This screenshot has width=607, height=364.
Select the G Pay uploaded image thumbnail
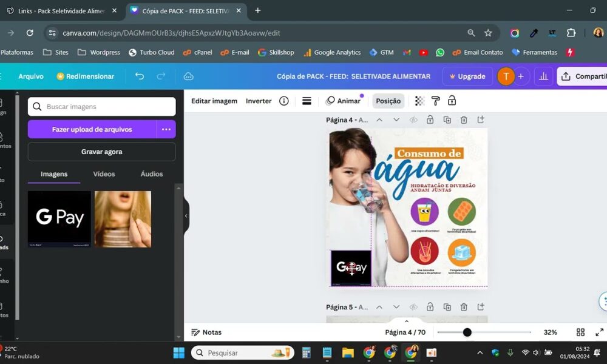(x=59, y=219)
